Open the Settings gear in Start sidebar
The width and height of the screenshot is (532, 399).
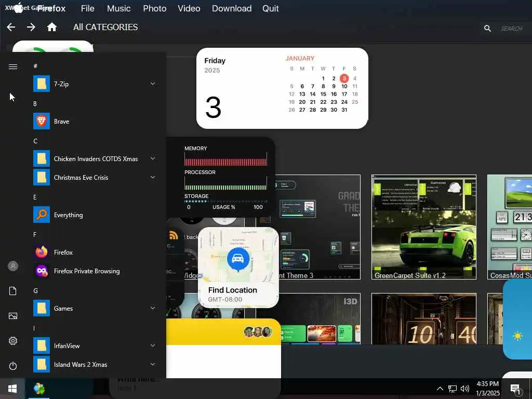[x=13, y=341]
